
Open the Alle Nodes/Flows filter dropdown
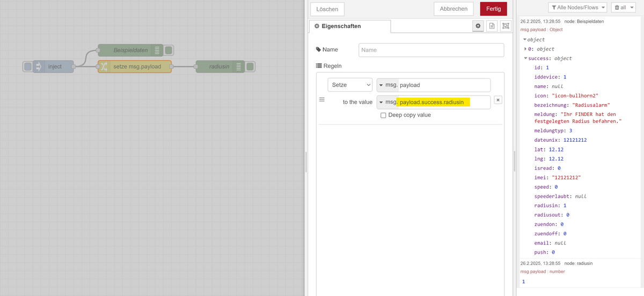[x=577, y=8]
